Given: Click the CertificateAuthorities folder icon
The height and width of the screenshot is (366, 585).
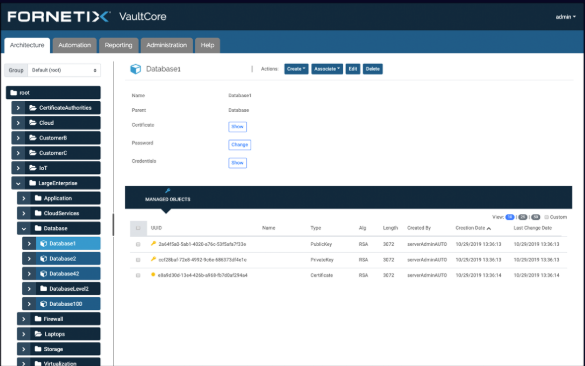Looking at the screenshot, I should [x=33, y=108].
